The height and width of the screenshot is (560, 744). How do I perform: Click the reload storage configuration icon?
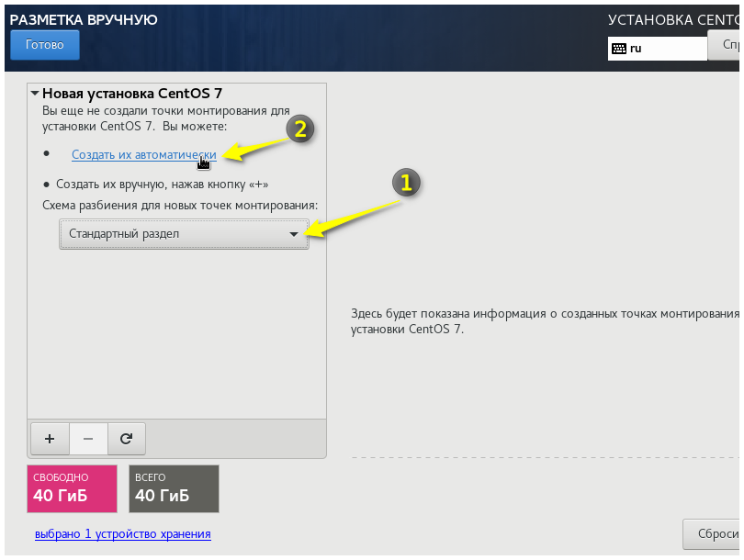click(126, 439)
